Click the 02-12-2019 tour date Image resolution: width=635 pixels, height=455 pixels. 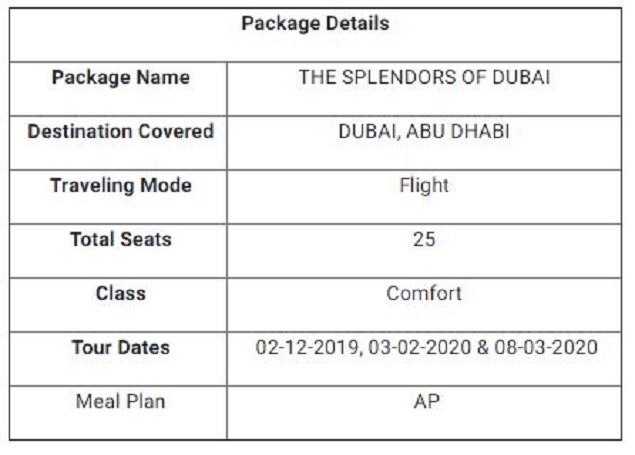pyautogui.click(x=307, y=348)
